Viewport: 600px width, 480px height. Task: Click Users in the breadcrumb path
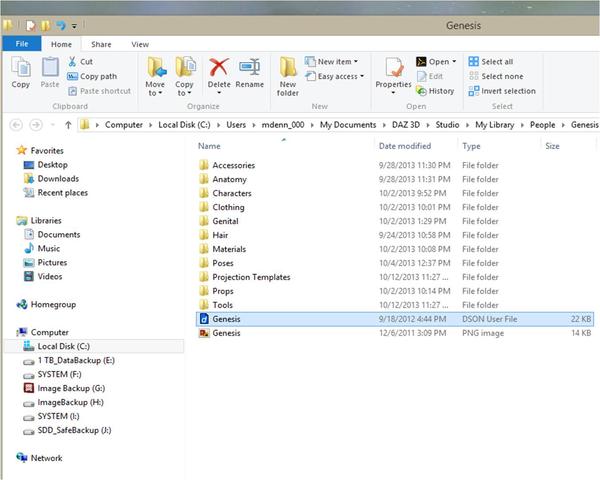tap(236, 125)
